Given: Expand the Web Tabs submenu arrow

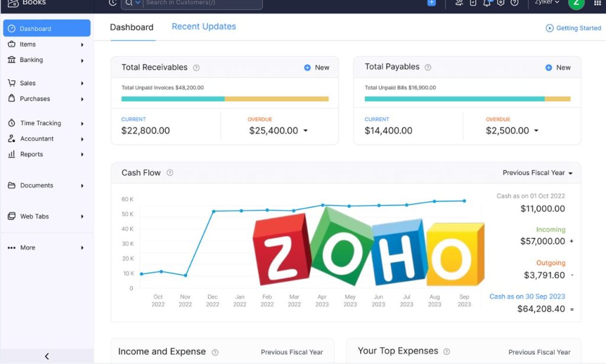Looking at the screenshot, I should click(82, 217).
